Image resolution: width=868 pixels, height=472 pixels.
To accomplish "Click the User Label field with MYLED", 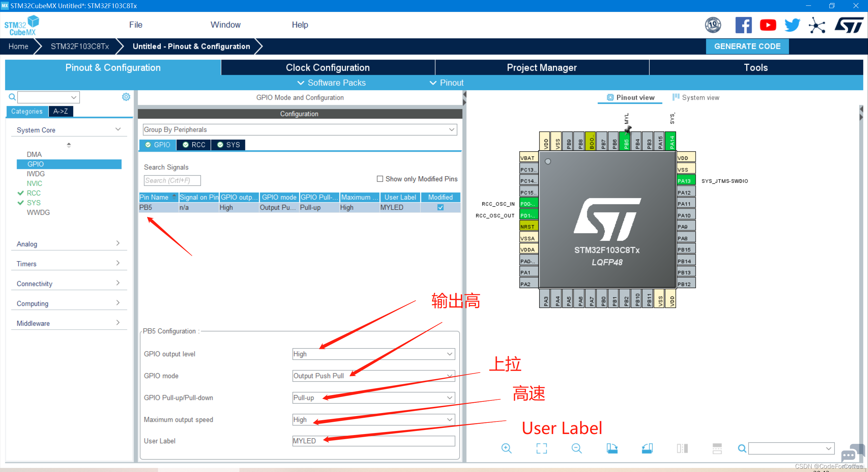I will pos(374,441).
